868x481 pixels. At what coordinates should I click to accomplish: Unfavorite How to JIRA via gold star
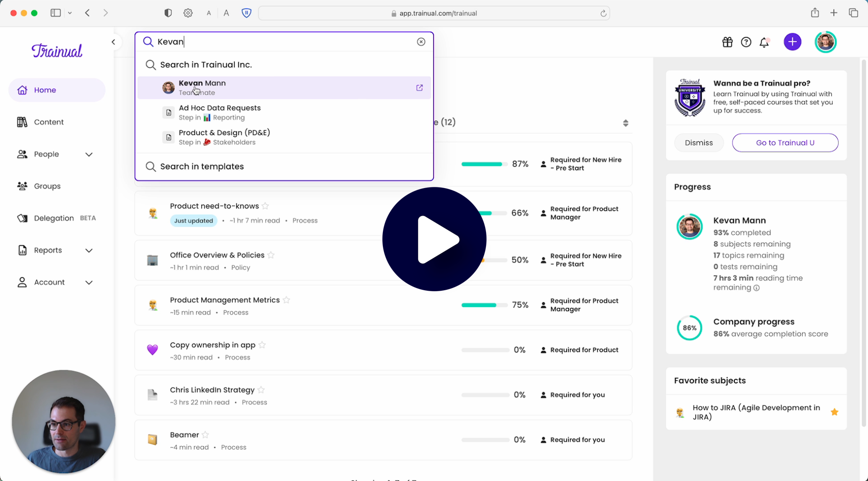click(835, 412)
